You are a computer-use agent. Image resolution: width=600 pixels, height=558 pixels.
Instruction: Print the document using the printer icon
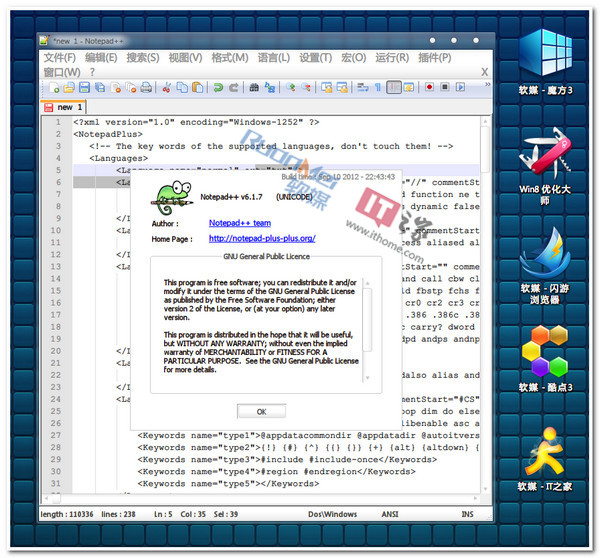click(146, 88)
